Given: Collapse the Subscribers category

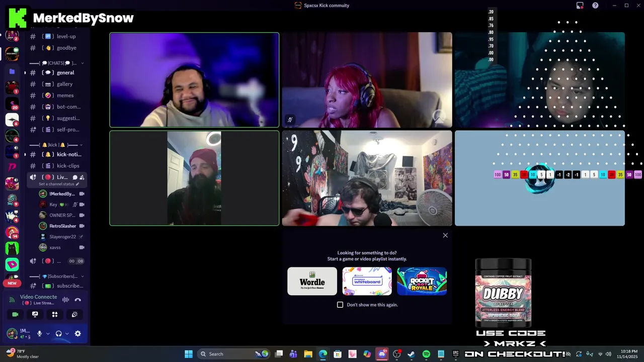Looking at the screenshot, I should point(57,276).
